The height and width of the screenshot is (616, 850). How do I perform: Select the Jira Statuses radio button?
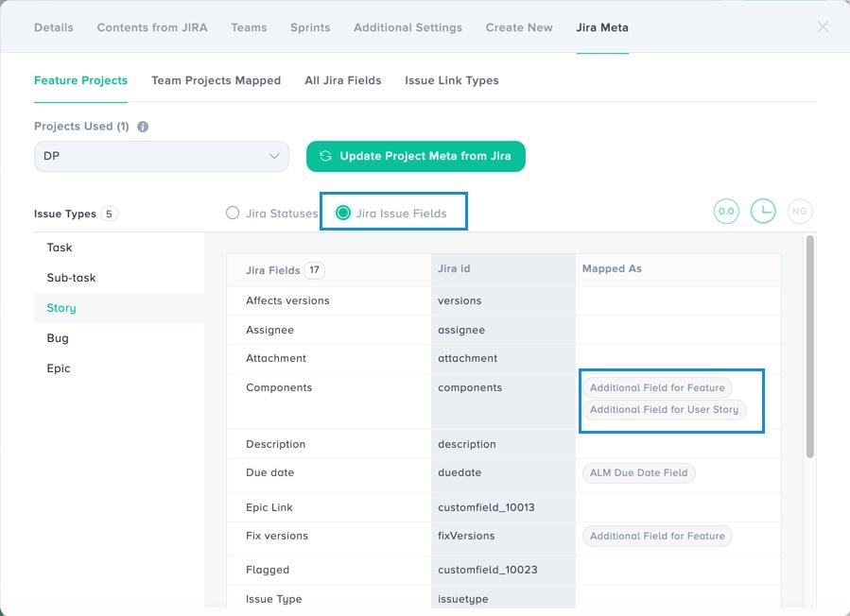click(x=233, y=214)
